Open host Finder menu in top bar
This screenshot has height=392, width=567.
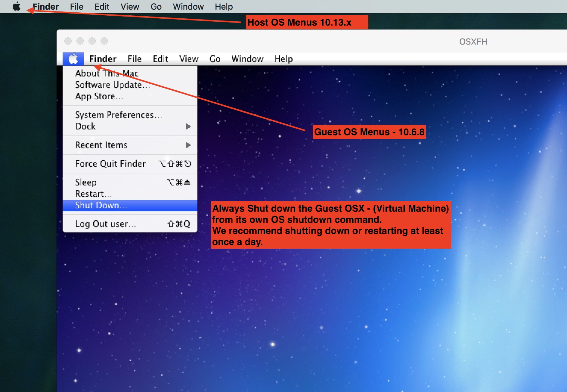pyautogui.click(x=46, y=7)
